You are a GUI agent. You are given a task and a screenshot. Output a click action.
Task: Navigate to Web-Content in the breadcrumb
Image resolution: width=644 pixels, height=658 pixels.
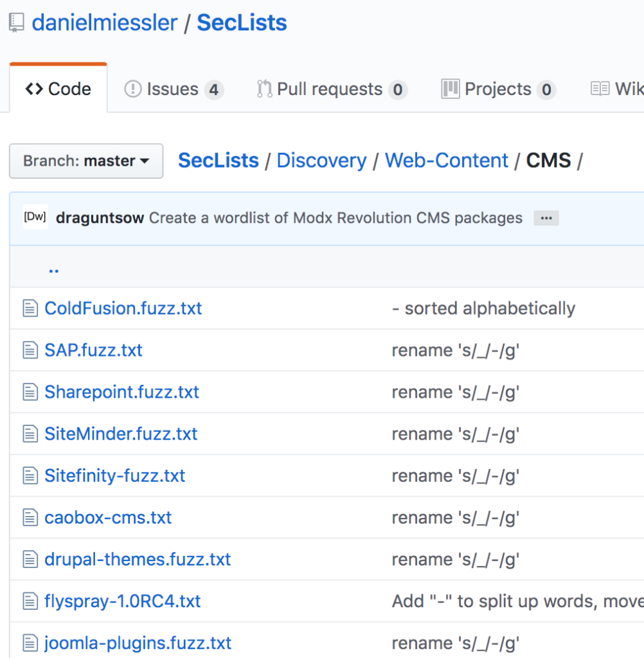(446, 161)
